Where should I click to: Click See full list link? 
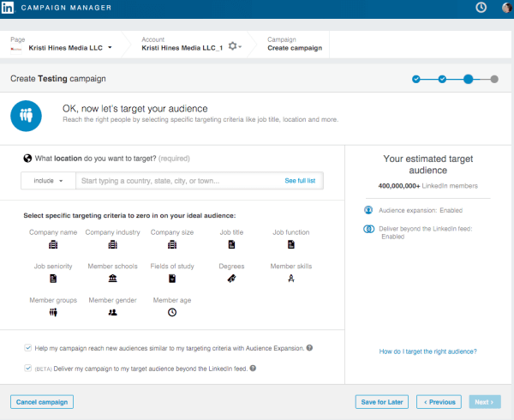pos(300,181)
